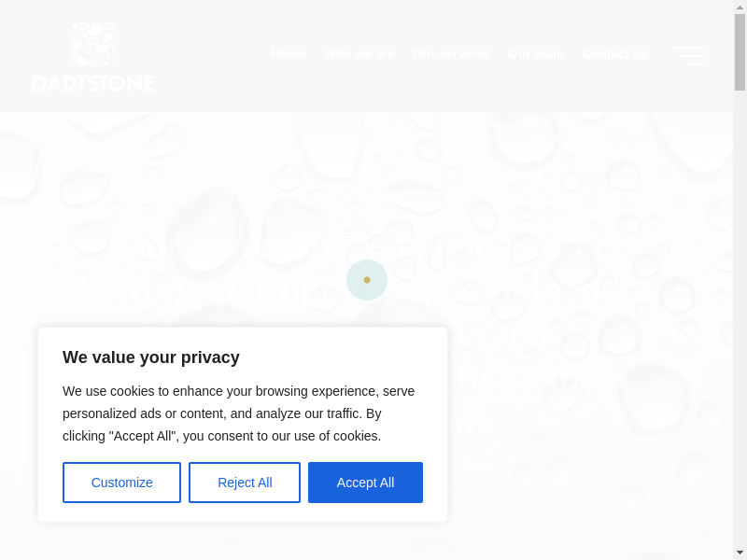Navigate to Contact us
The height and width of the screenshot is (560, 747).
(614, 54)
